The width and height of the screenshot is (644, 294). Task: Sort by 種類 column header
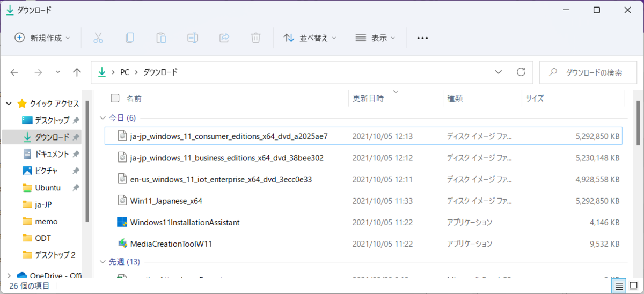(455, 98)
